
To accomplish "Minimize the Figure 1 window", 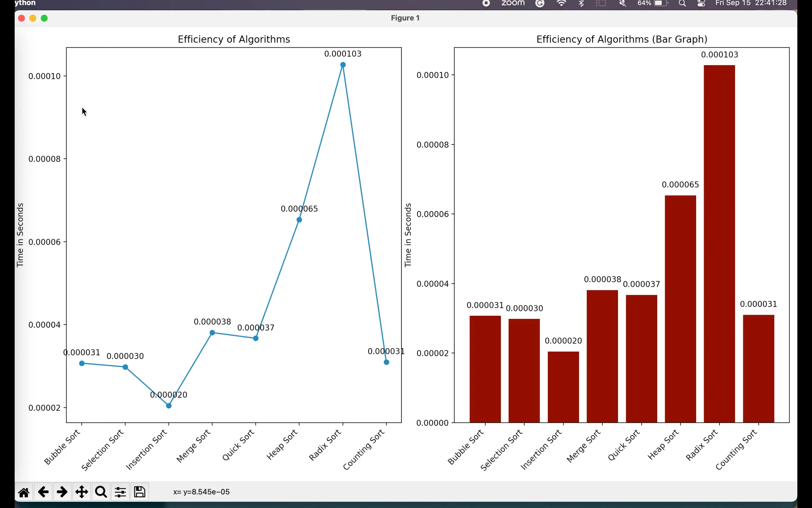I will pyautogui.click(x=33, y=18).
